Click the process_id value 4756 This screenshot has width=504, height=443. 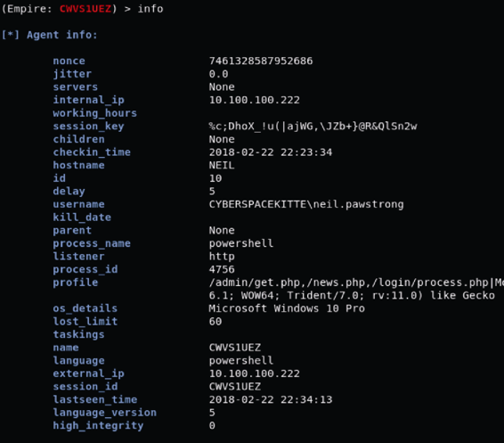coord(222,269)
